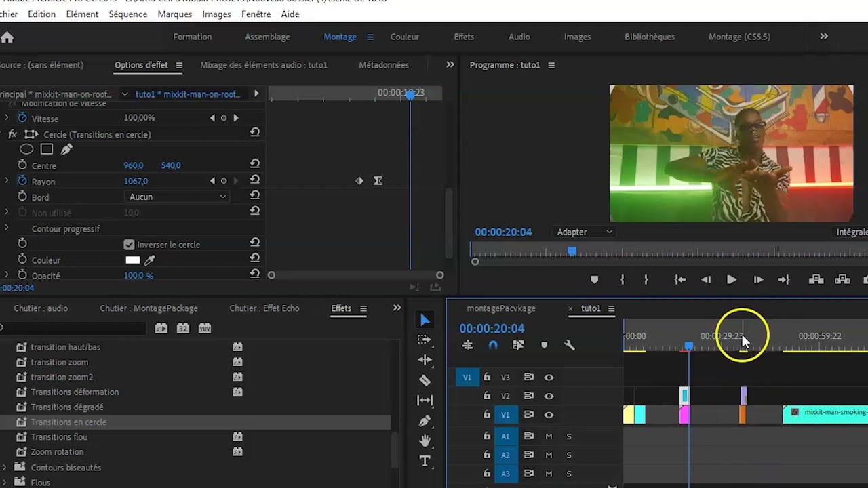
Task: Select the Hand tool
Action: pyautogui.click(x=425, y=441)
